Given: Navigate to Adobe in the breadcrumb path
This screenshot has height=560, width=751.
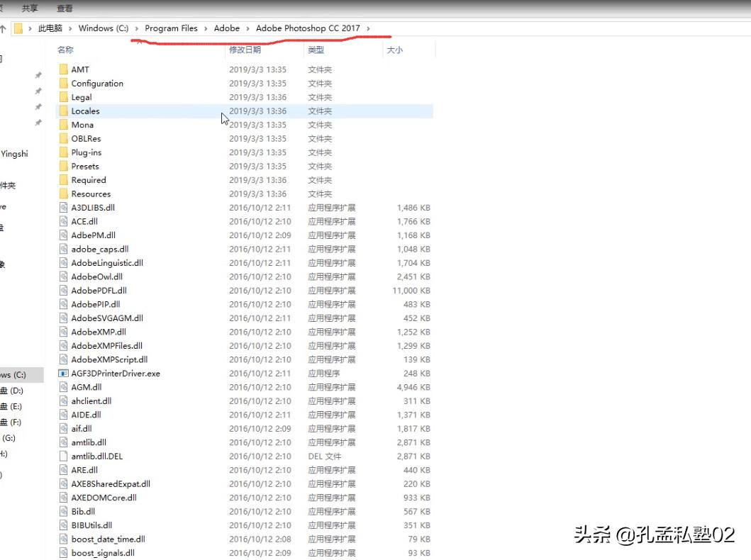Looking at the screenshot, I should click(226, 28).
